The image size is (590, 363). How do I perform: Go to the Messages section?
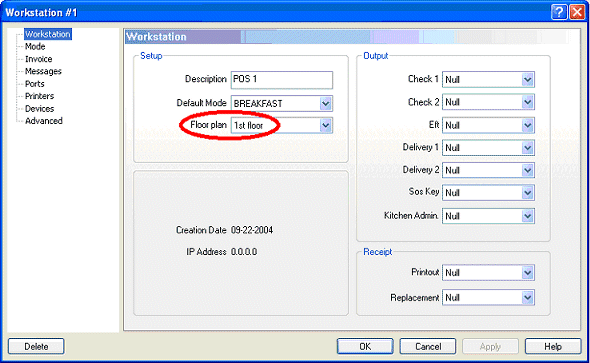pos(43,71)
